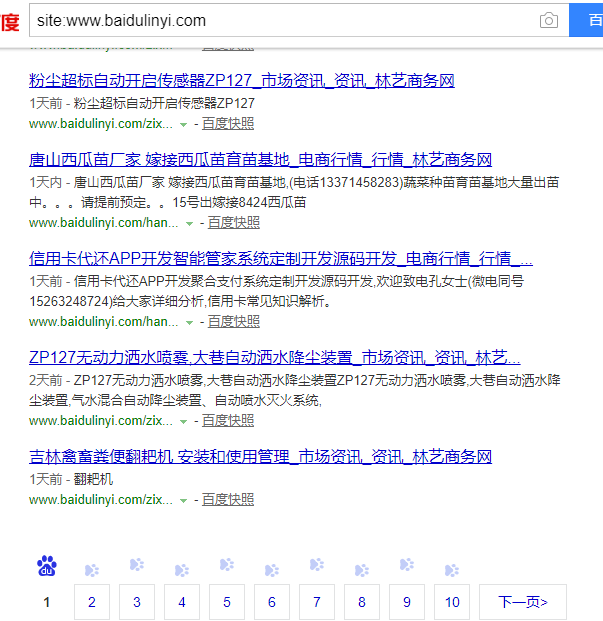
Task: Click the blue Baidu search button
Action: click(x=586, y=20)
